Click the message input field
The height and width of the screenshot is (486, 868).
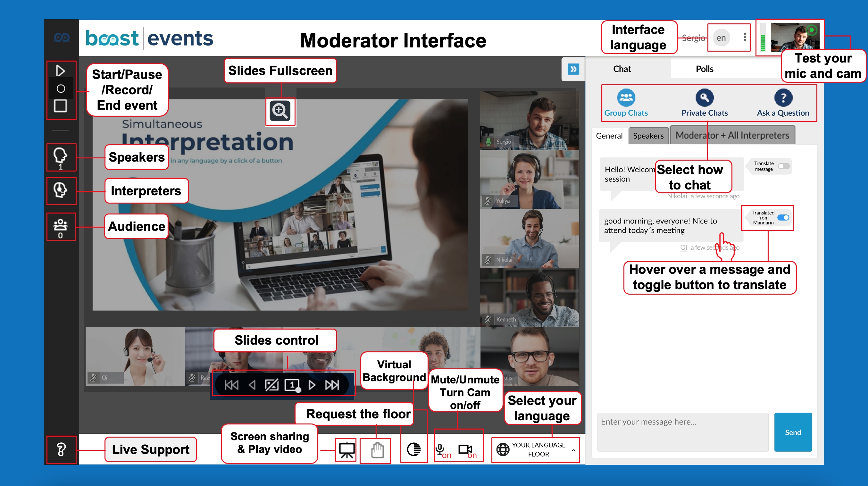pos(682,432)
